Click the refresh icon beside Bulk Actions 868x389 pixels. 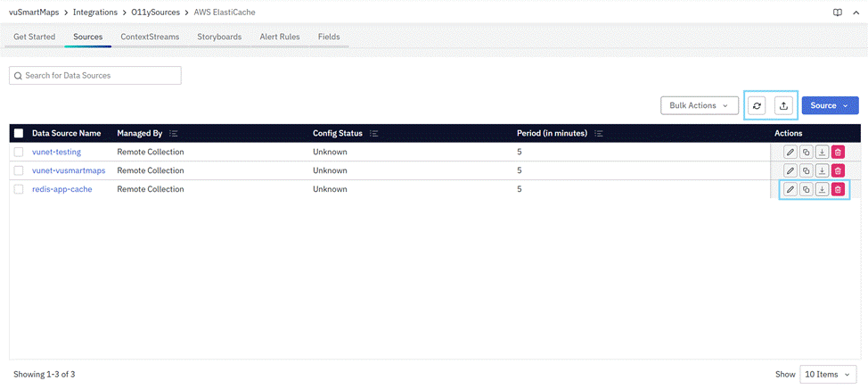click(757, 105)
